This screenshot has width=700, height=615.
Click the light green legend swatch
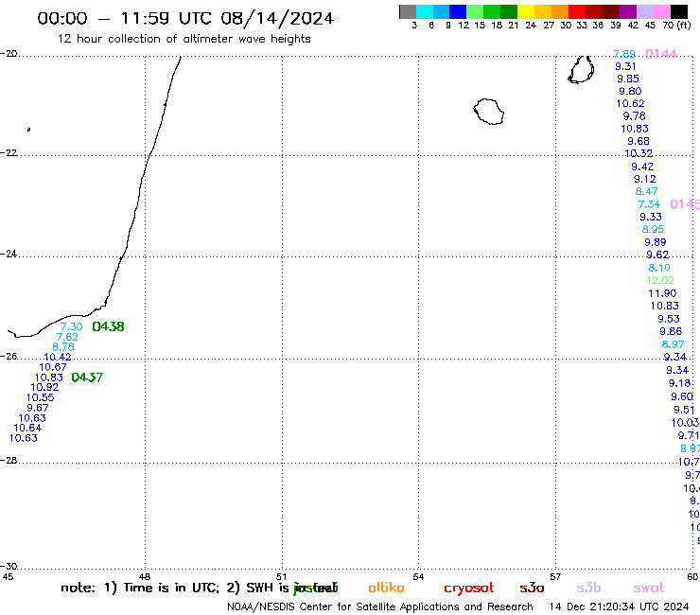click(475, 11)
